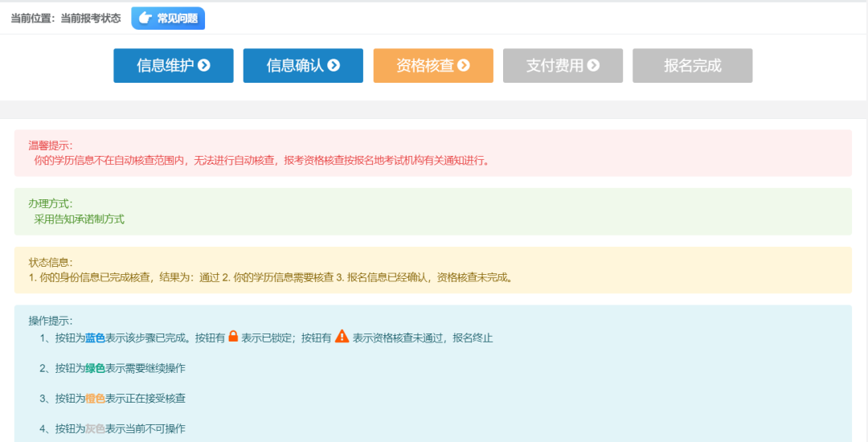Go to the 信息维护 step
This screenshot has width=868, height=442.
(x=174, y=65)
